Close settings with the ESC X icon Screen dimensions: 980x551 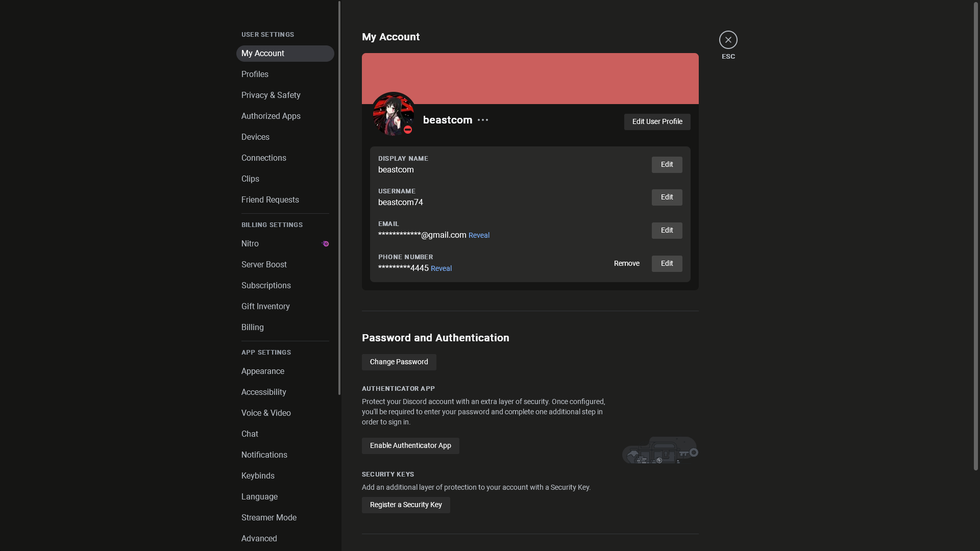click(728, 40)
